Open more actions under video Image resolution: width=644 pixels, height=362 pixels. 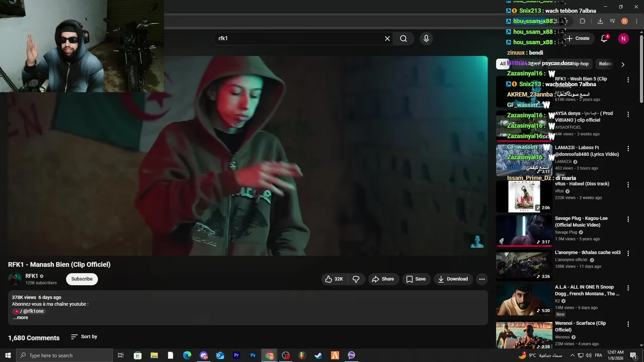click(x=482, y=279)
